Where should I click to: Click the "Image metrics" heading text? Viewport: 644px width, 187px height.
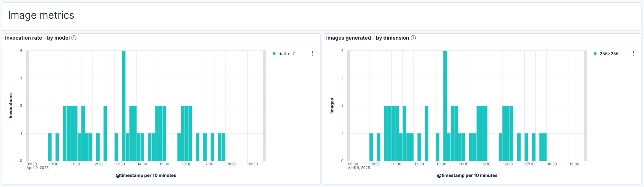click(x=41, y=15)
